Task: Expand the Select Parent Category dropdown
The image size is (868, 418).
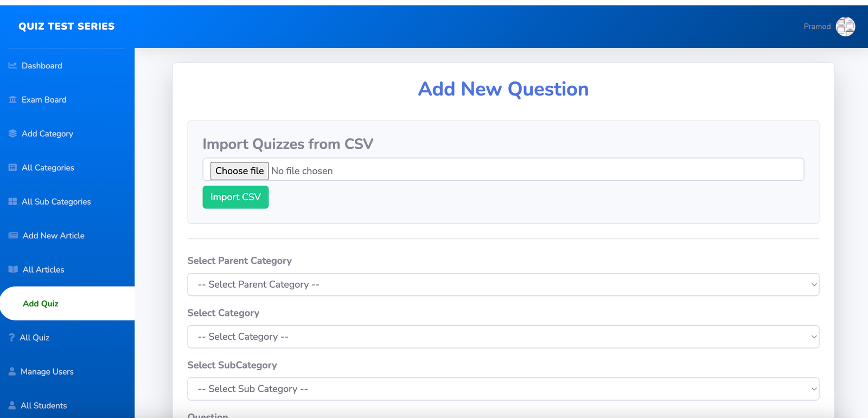Action: click(x=503, y=284)
